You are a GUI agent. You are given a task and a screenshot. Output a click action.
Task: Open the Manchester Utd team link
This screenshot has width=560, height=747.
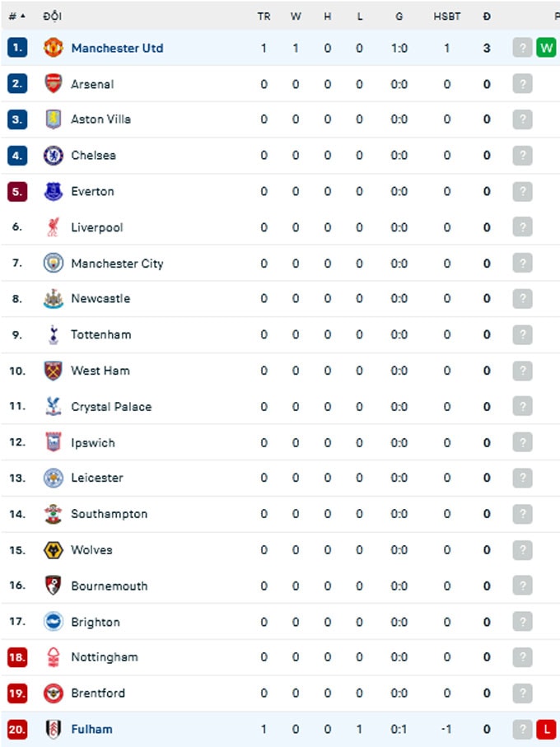[x=117, y=48]
